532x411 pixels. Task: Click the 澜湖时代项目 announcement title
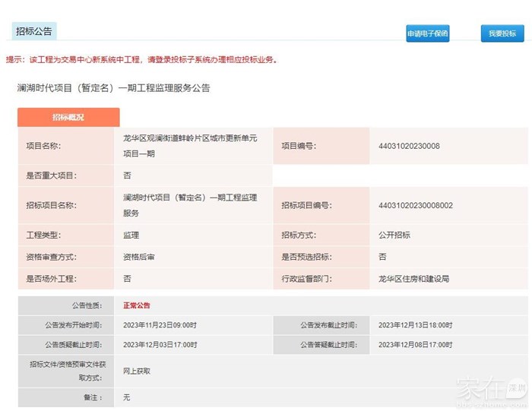click(x=113, y=88)
